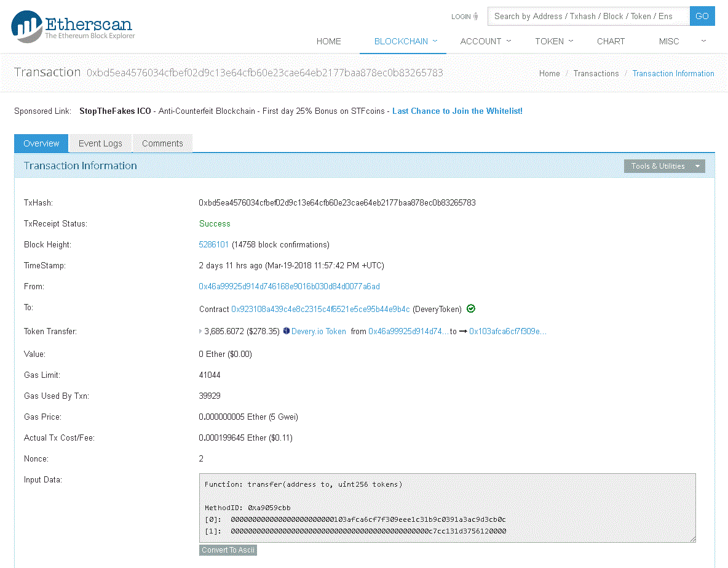This screenshot has width=728, height=568.
Task: Open the Tools & Utilities dropdown
Action: pos(664,166)
